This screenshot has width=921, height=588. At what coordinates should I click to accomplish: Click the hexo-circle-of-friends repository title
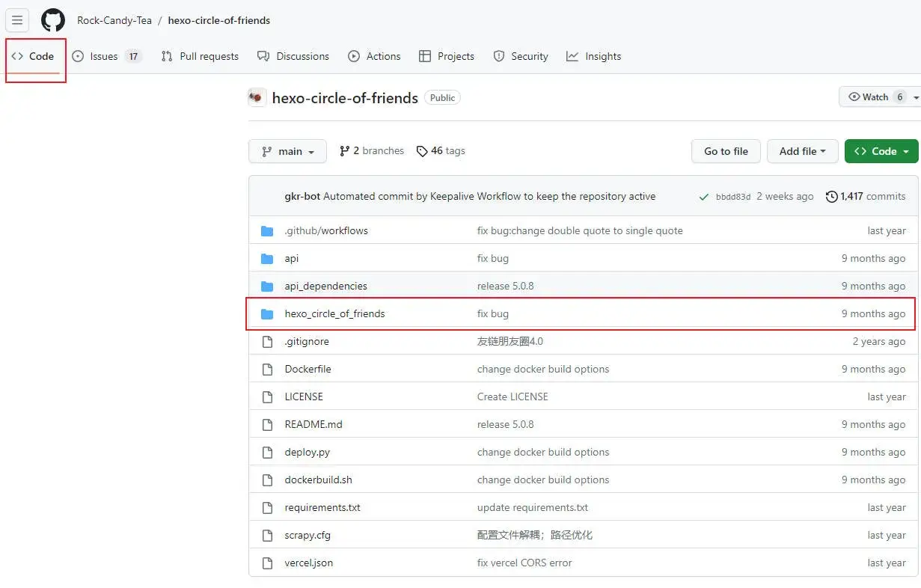point(345,98)
